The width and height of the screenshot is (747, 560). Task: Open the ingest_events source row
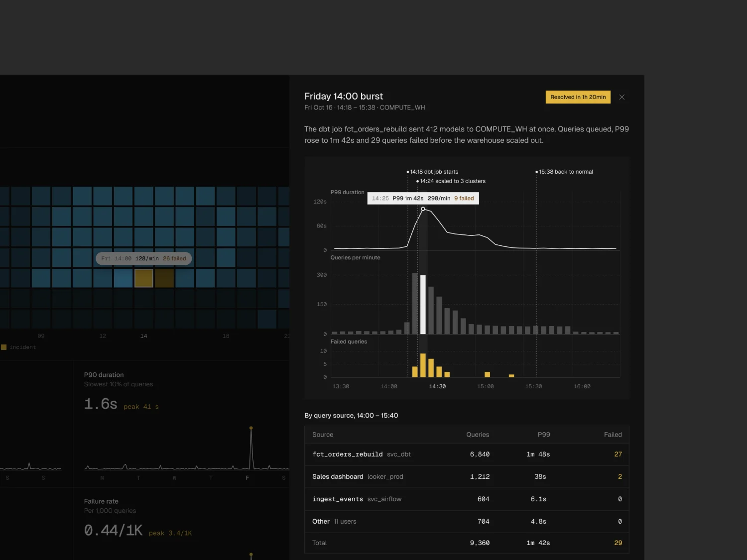[x=467, y=499]
